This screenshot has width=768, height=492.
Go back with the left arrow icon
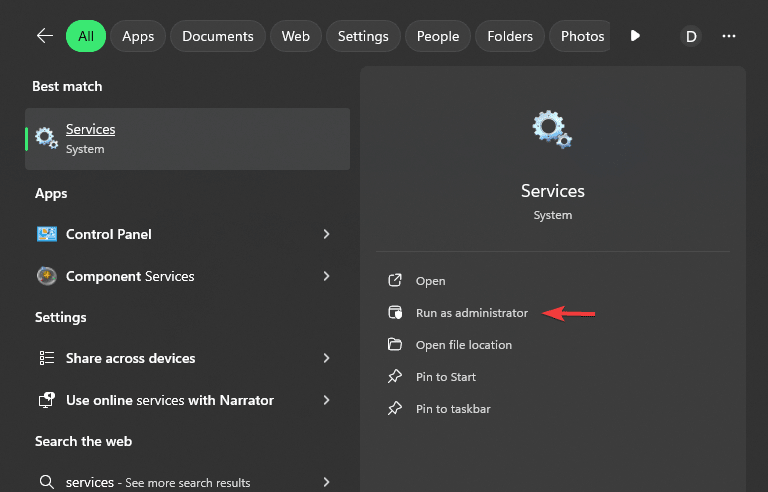[45, 36]
